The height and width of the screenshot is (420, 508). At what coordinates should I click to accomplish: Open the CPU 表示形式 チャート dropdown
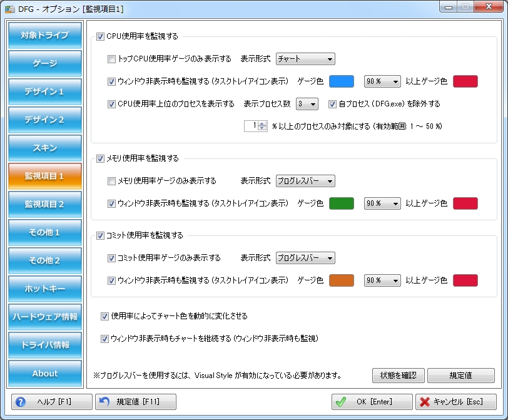click(x=305, y=59)
